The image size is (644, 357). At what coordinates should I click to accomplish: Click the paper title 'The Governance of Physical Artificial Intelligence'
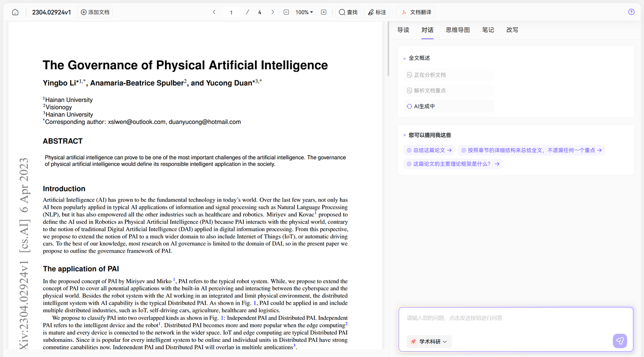185,65
